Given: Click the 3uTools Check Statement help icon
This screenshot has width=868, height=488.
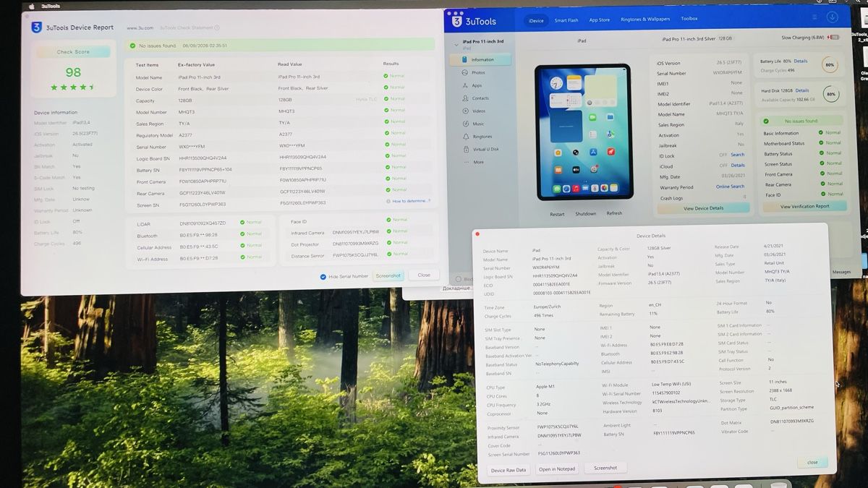Looking at the screenshot, I should (x=218, y=28).
